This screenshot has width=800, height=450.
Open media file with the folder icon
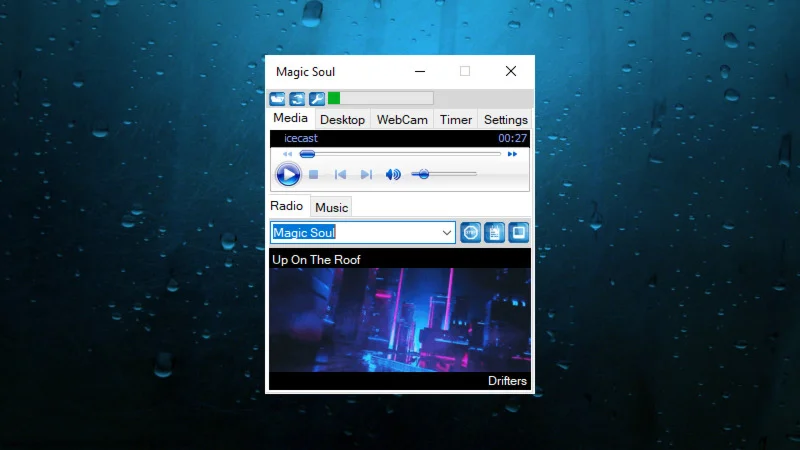tap(278, 98)
